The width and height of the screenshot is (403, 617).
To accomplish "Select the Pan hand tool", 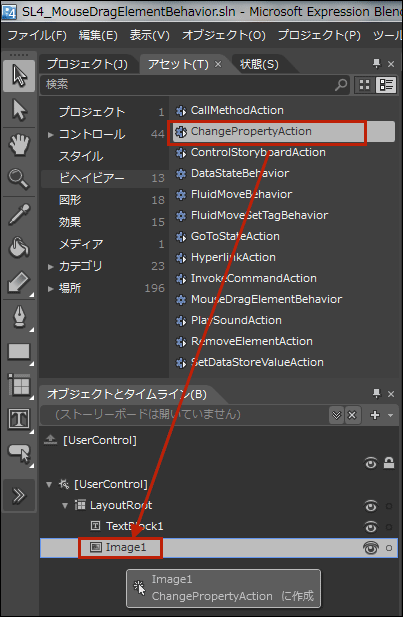I will [19, 144].
